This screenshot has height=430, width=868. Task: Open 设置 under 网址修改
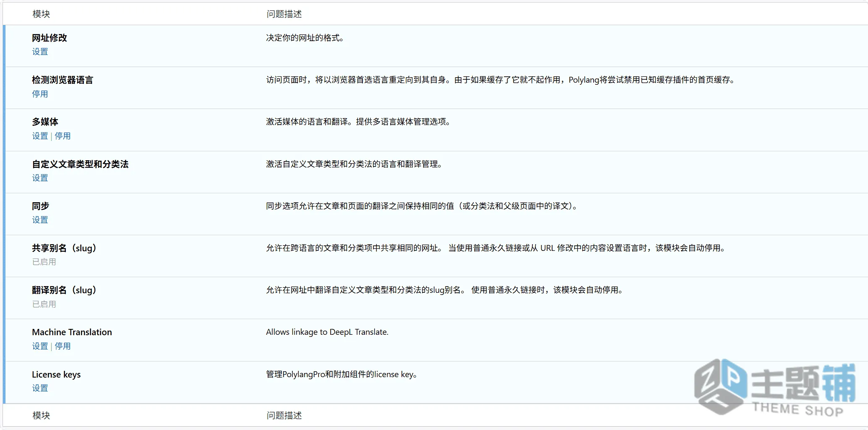pyautogui.click(x=40, y=52)
